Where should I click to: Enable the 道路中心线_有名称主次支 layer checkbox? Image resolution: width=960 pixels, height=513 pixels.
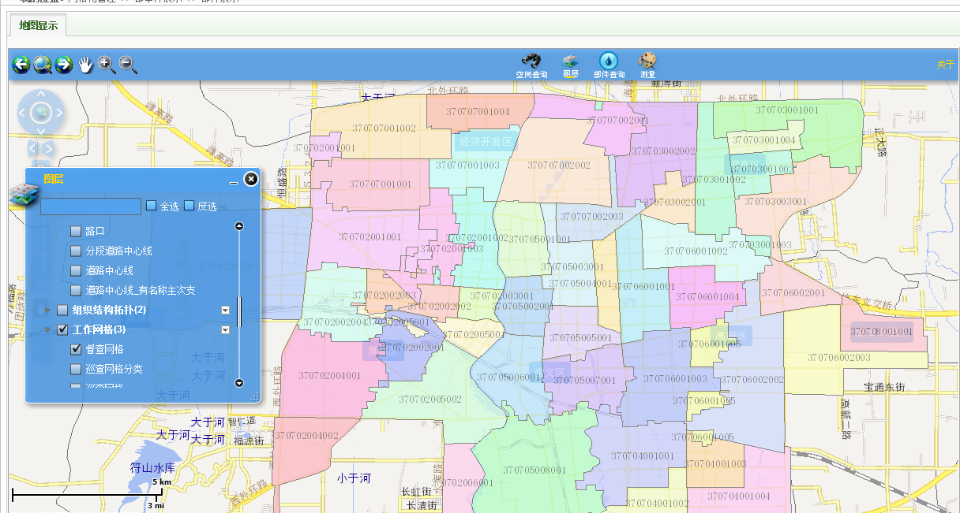pyautogui.click(x=75, y=290)
